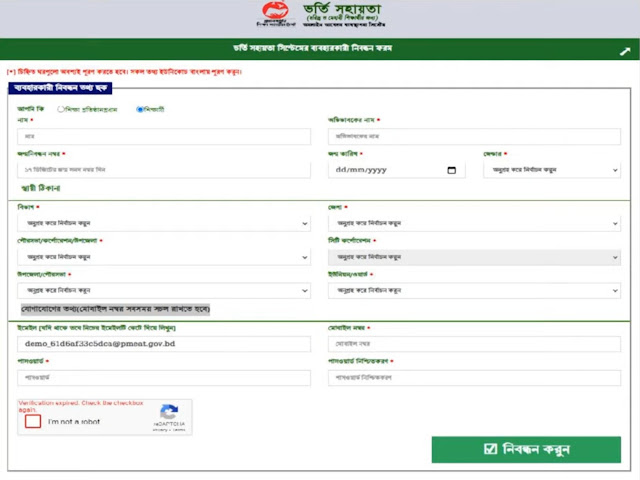Viewport: 640px width, 480px height.
Task: Open the upazila/pourashava dropdown
Action: click(164, 290)
